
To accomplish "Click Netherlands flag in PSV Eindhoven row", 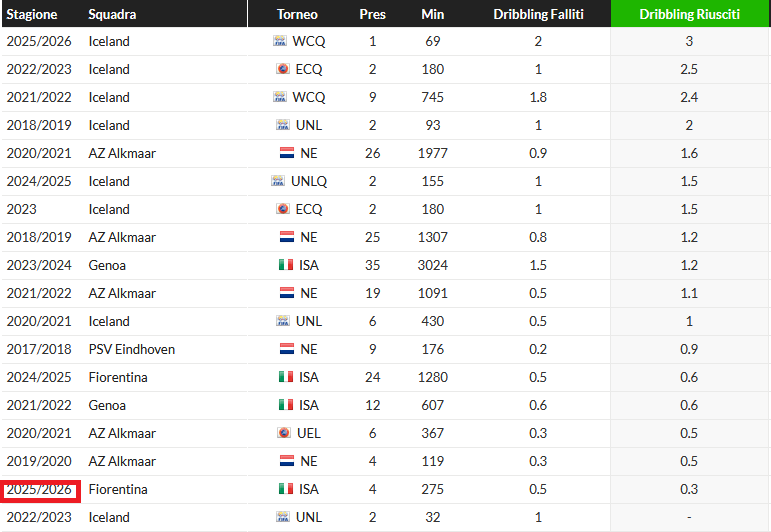I will 287,350.
